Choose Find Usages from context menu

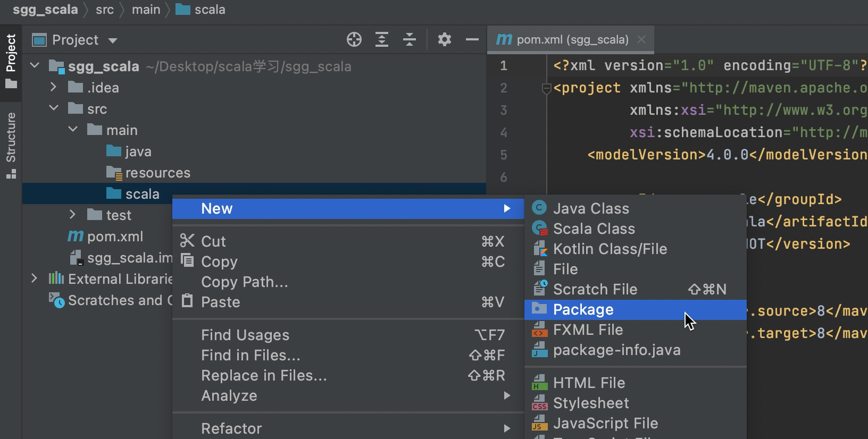(348, 335)
